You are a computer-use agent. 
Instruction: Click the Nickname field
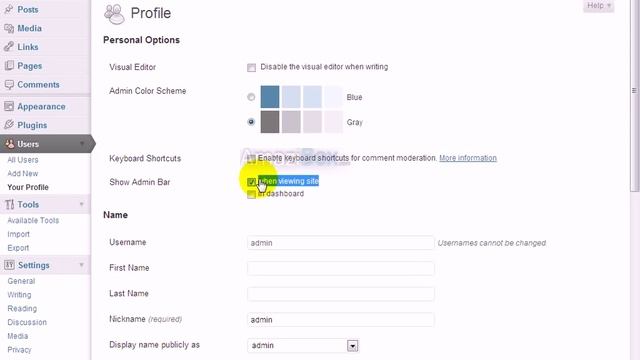[x=340, y=320]
